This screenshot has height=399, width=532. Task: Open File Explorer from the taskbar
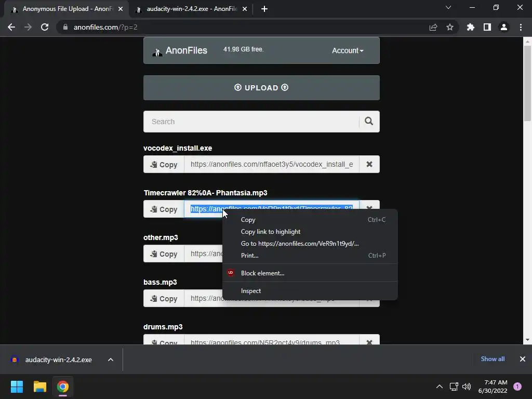39,387
